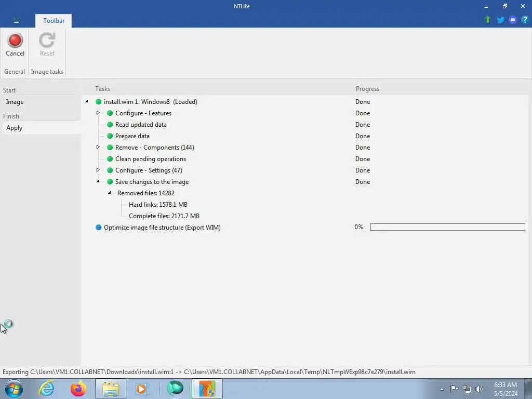The height and width of the screenshot is (399, 532).
Task: Click green status dot of Save changes
Action: [110, 182]
